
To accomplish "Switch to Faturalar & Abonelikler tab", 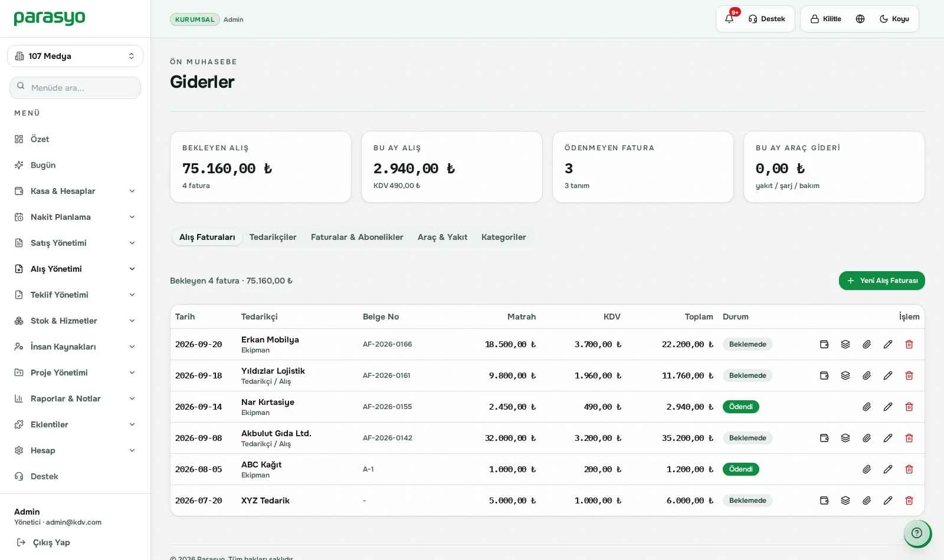I will (x=357, y=237).
